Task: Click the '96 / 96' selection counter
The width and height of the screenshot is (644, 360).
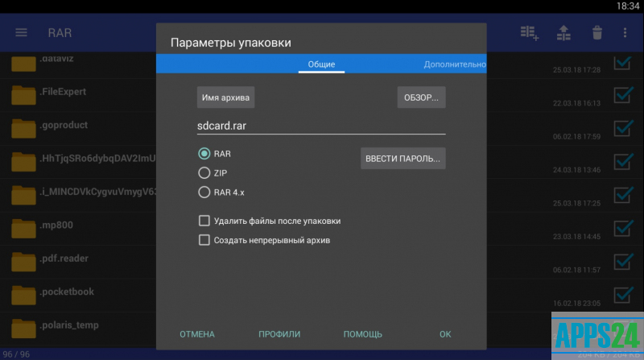Action: point(16,354)
